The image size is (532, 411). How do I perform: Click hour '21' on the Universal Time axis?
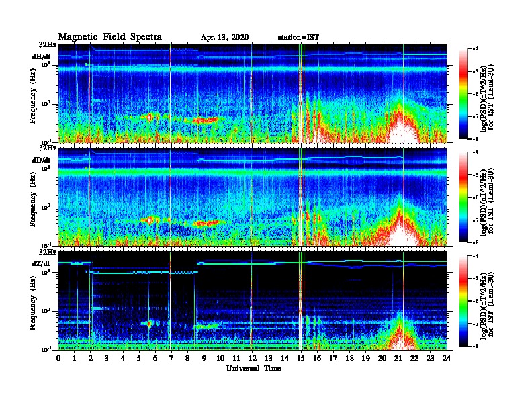[398, 358]
